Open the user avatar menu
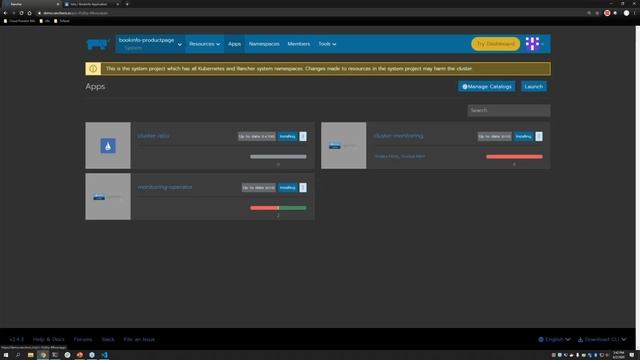640x360 pixels. pos(534,44)
